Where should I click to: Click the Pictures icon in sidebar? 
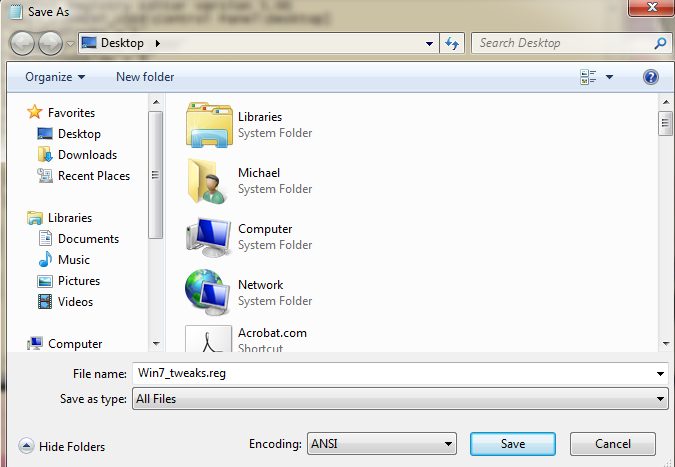[45, 281]
